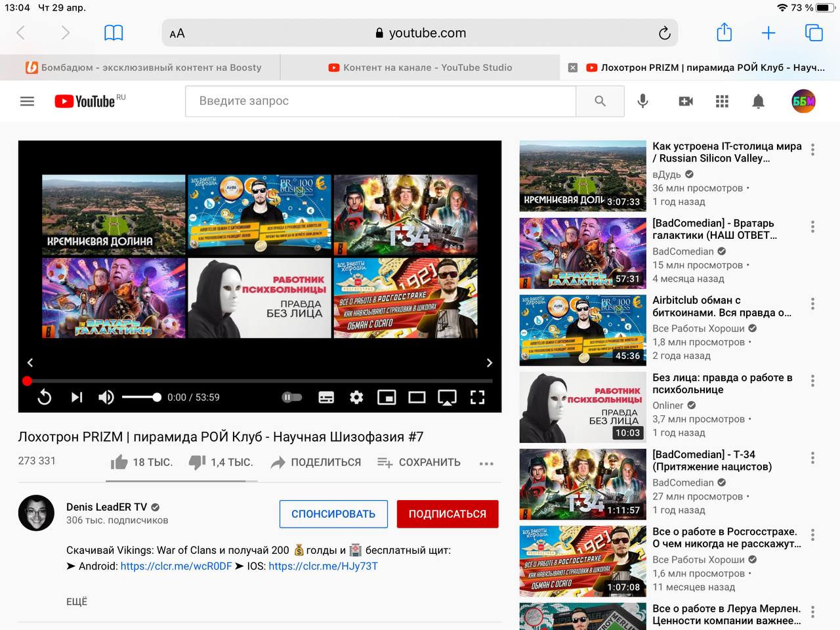Enter fullscreen video mode
Image resolution: width=840 pixels, height=630 pixels.
tap(478, 397)
